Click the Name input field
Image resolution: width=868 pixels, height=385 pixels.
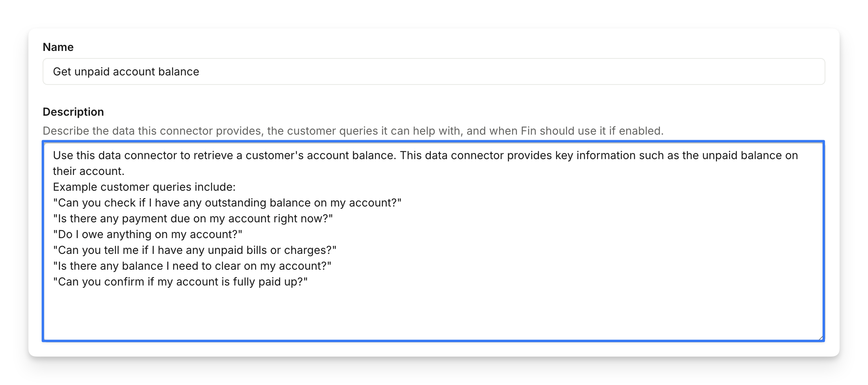click(x=433, y=71)
